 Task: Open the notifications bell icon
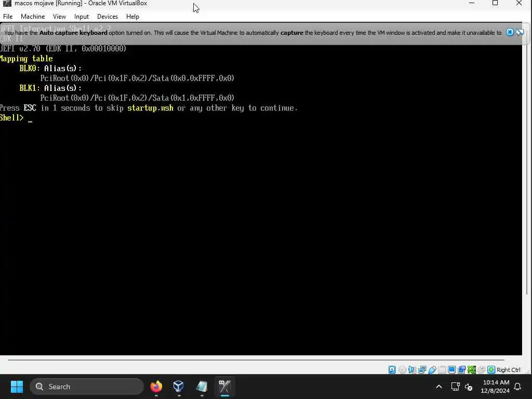518,387
